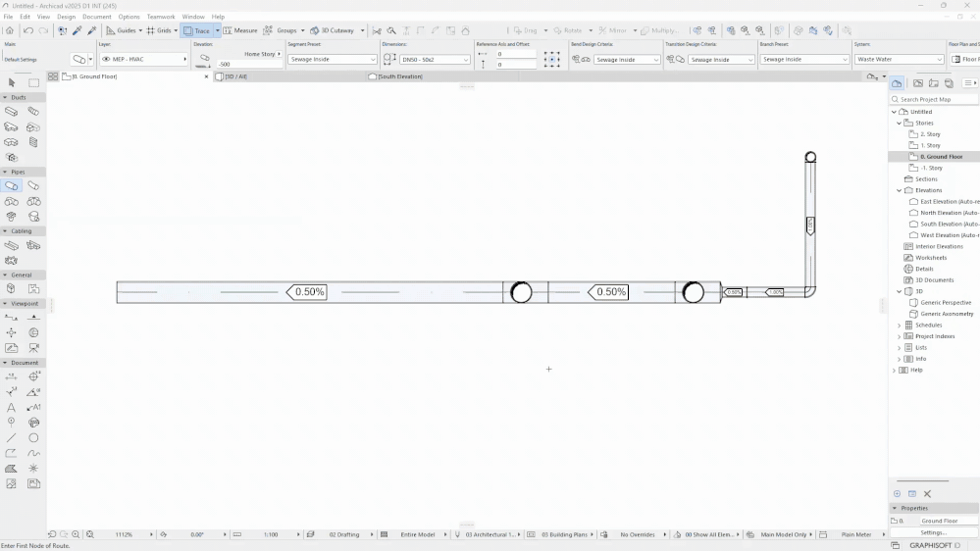Collapse the Ducts toolbox group

coord(5,97)
